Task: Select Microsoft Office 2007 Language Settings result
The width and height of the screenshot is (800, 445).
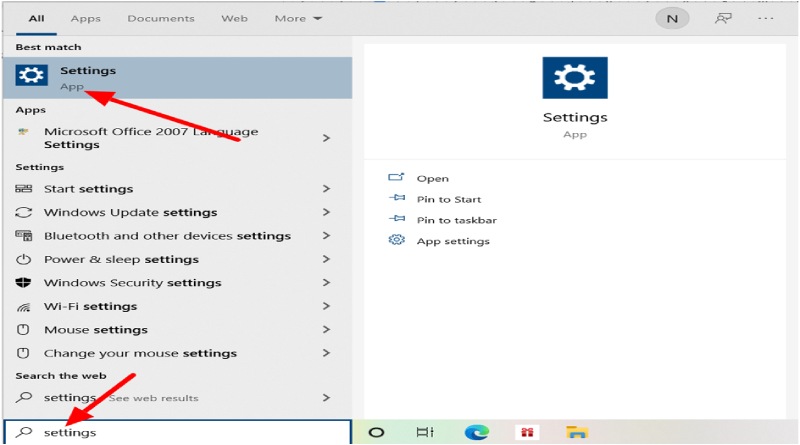Action: [x=178, y=138]
